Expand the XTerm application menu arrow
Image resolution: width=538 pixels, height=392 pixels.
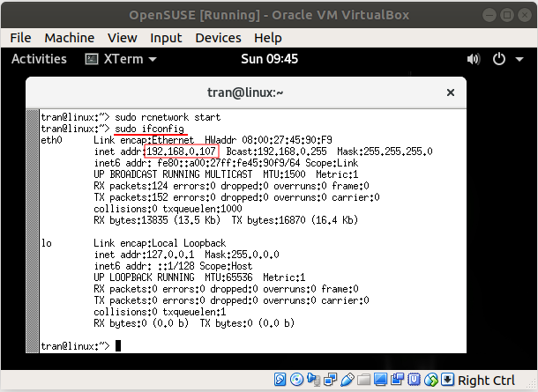[x=153, y=59]
